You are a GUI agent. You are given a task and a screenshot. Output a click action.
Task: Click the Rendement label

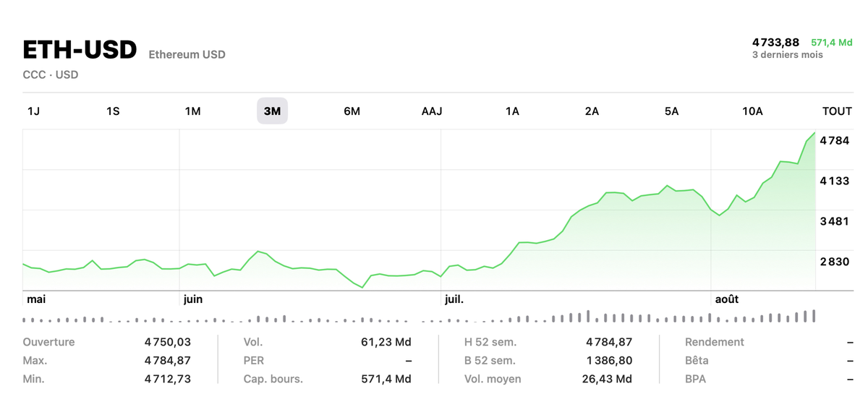[715, 342]
